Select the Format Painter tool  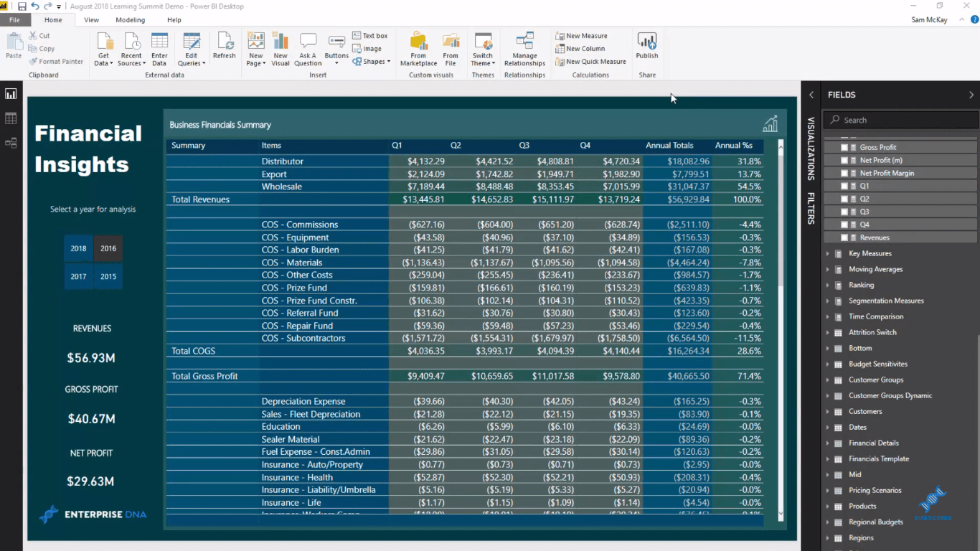[x=56, y=62]
